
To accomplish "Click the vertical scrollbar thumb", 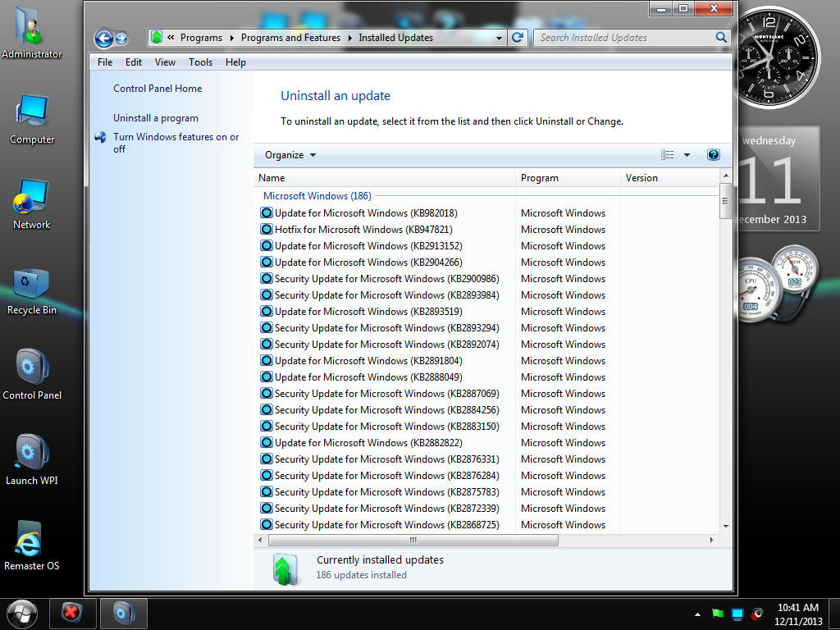I will (725, 201).
